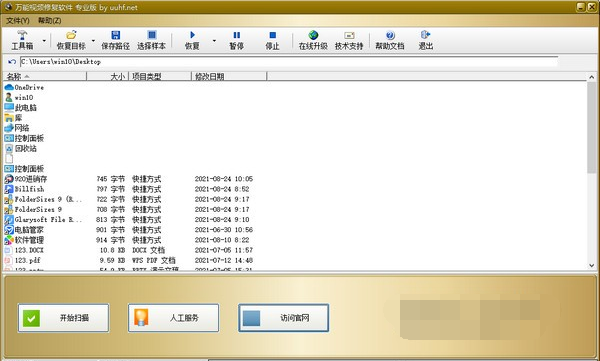Sort by 大小 column header

point(108,77)
